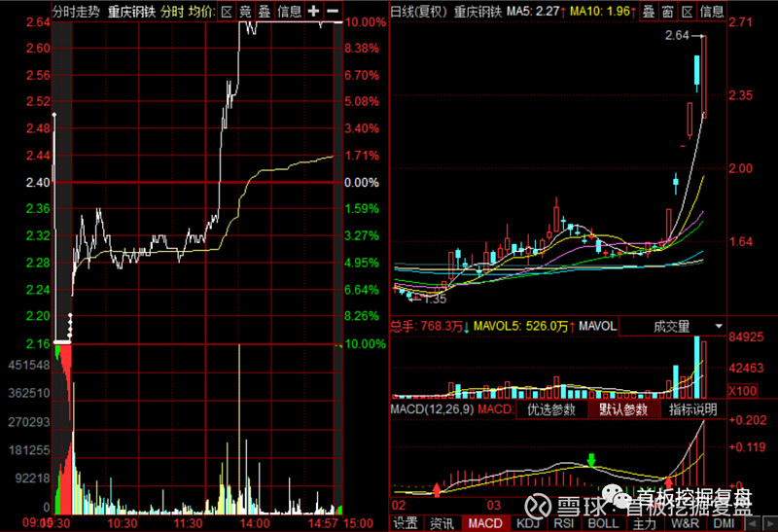This screenshot has height=532, width=778.
Task: Click the 14:00 time axis label
Action: pyautogui.click(x=255, y=523)
